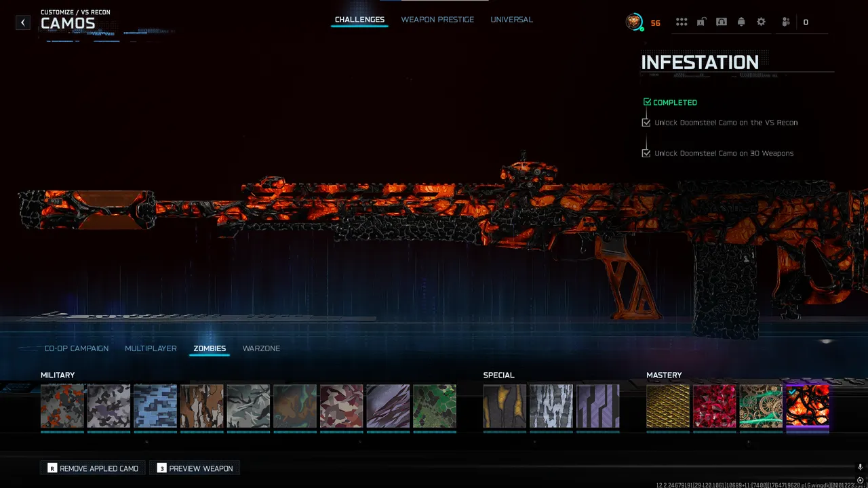Select the Multiplayer camo category
The image size is (868, 488).
click(151, 348)
